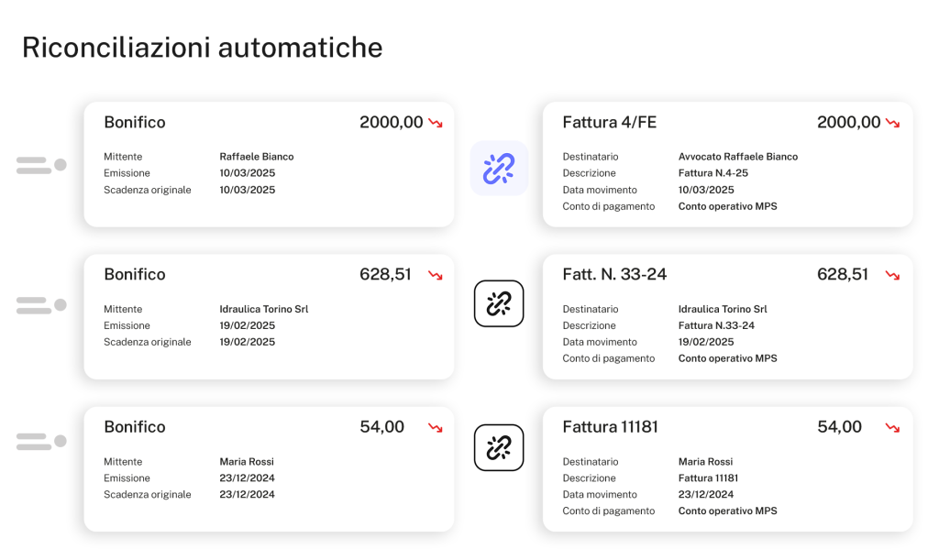Click the amount 2000,00 on the Bonifico card
Image resolution: width=939 pixels, height=560 pixels.
tap(391, 123)
